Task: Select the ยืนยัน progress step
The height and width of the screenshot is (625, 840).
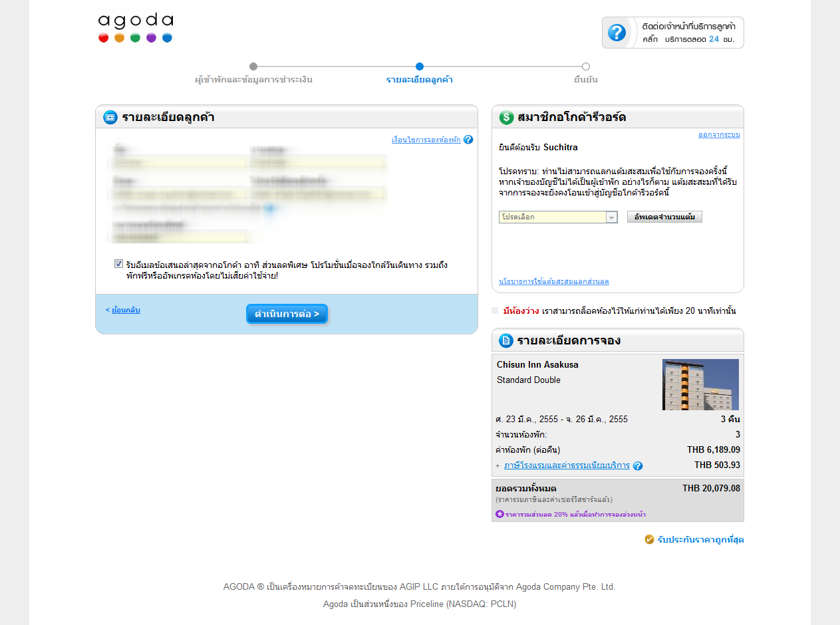Action: [x=586, y=74]
